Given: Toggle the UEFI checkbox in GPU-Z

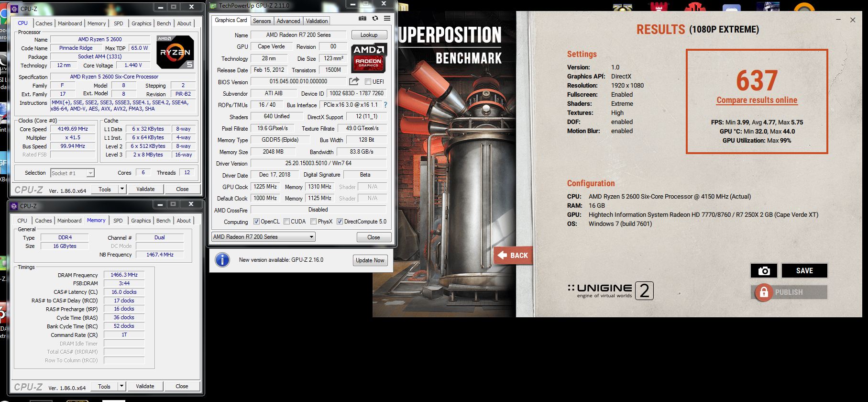Looking at the screenshot, I should (x=368, y=82).
